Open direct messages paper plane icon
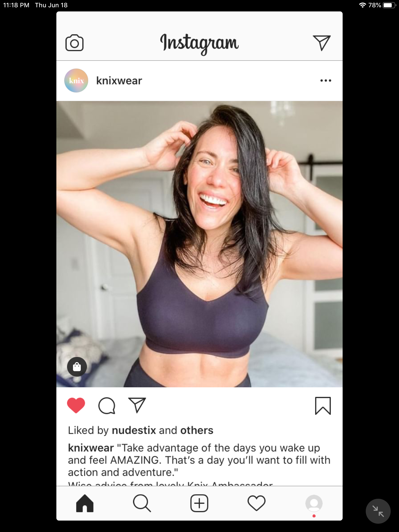399x532 pixels. (x=322, y=43)
